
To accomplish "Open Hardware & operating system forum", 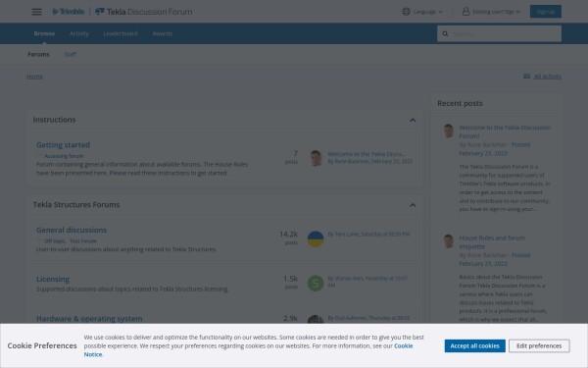I will click(x=89, y=319).
